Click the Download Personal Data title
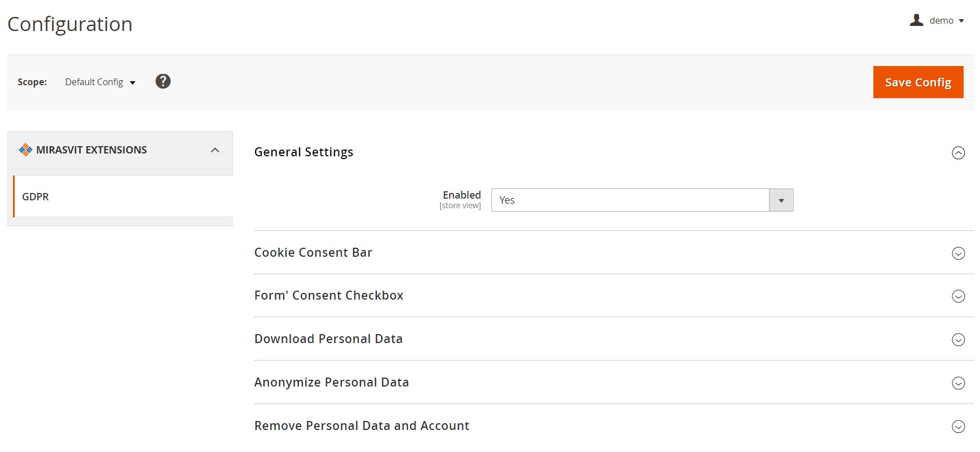 [x=328, y=339]
